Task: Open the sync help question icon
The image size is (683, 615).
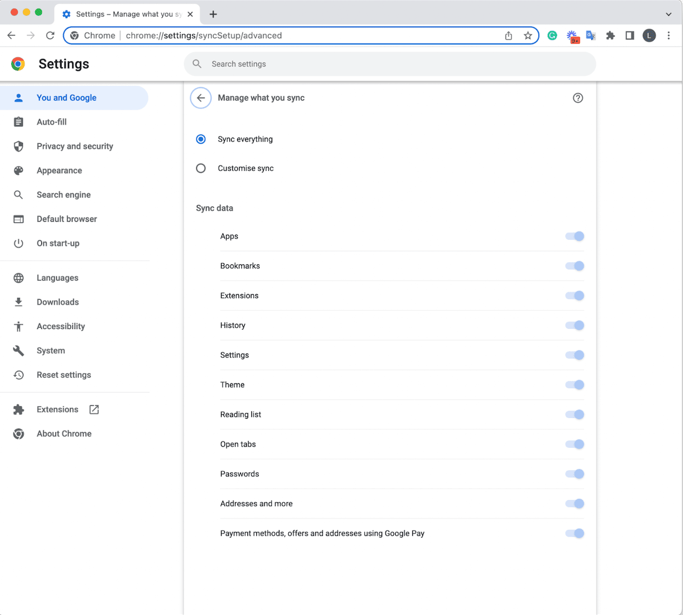Action: 578,98
